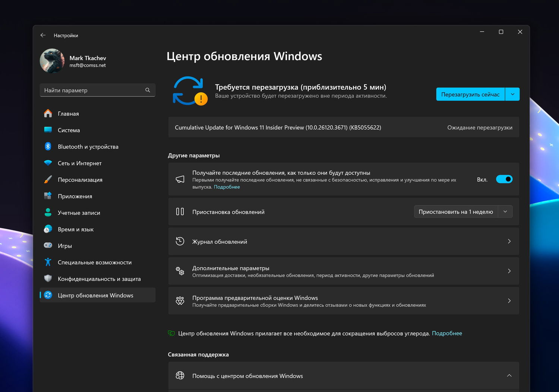The height and width of the screenshot is (392, 559).
Task: Expand the pause duration dropdown chevron
Action: click(505, 212)
